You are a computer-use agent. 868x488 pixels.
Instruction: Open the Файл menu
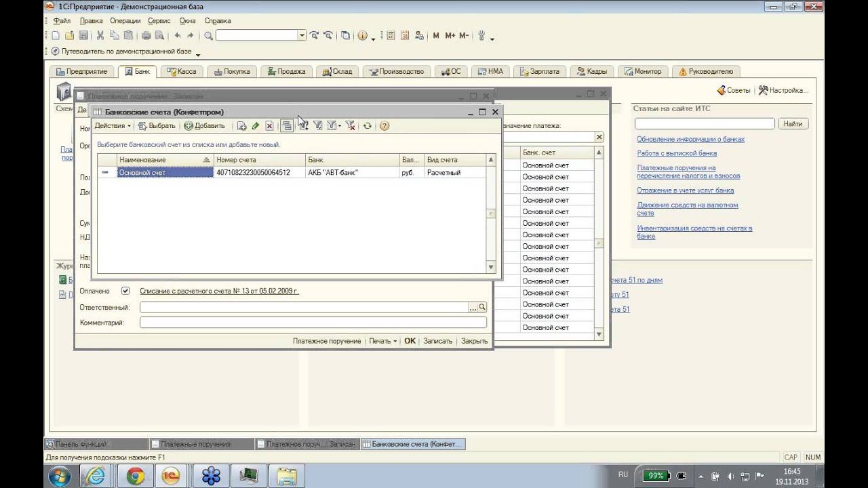[61, 21]
